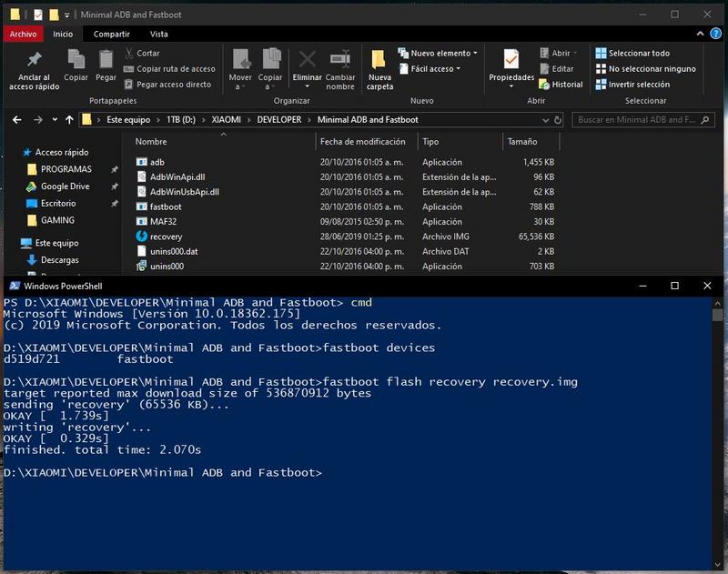Click Anclar al acceso rápido pin icon
The width and height of the screenshot is (728, 574).
(x=34, y=59)
